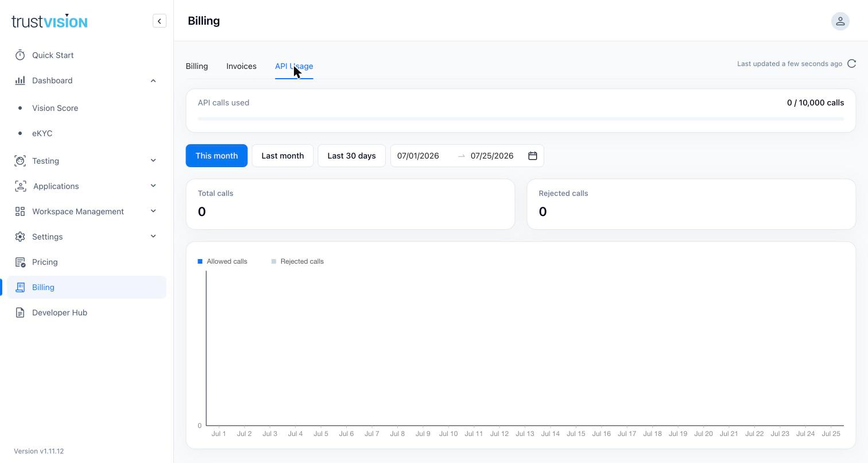Toggle the Allowed calls legend series

click(x=223, y=261)
